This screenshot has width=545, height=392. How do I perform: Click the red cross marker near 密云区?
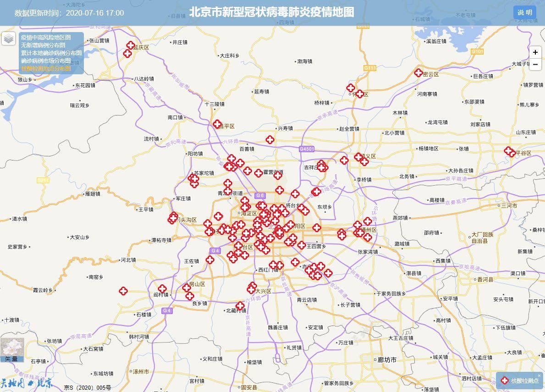418,72
